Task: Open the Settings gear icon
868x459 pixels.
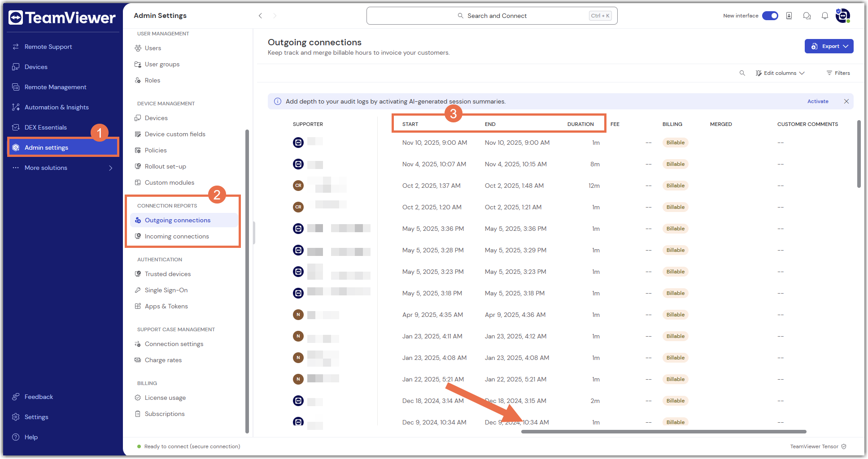Action: (16, 417)
